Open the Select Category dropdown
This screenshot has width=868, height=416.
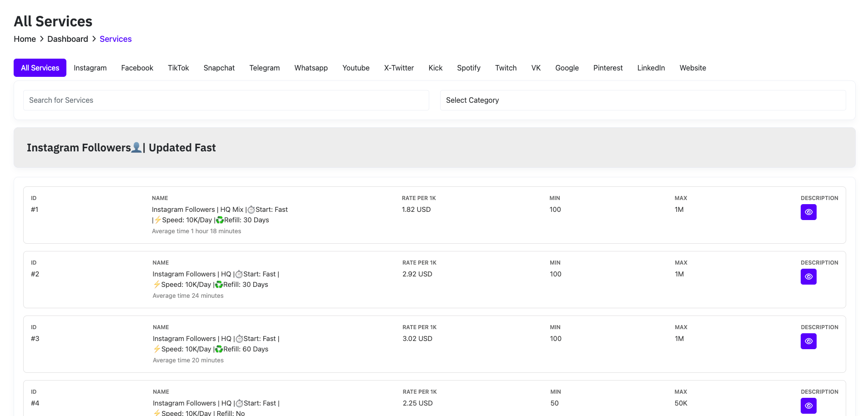click(x=642, y=100)
